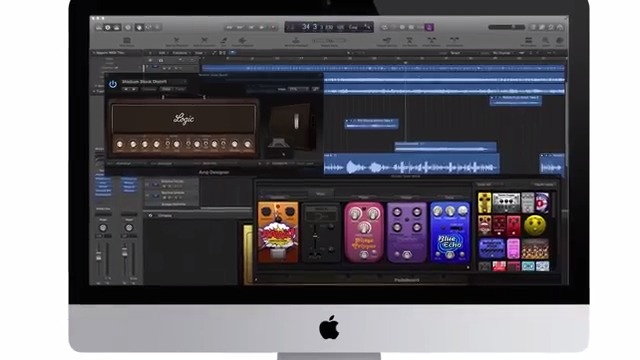This screenshot has height=360, width=640.
Task: Click the Join toolbar icon
Action: pos(224,41)
